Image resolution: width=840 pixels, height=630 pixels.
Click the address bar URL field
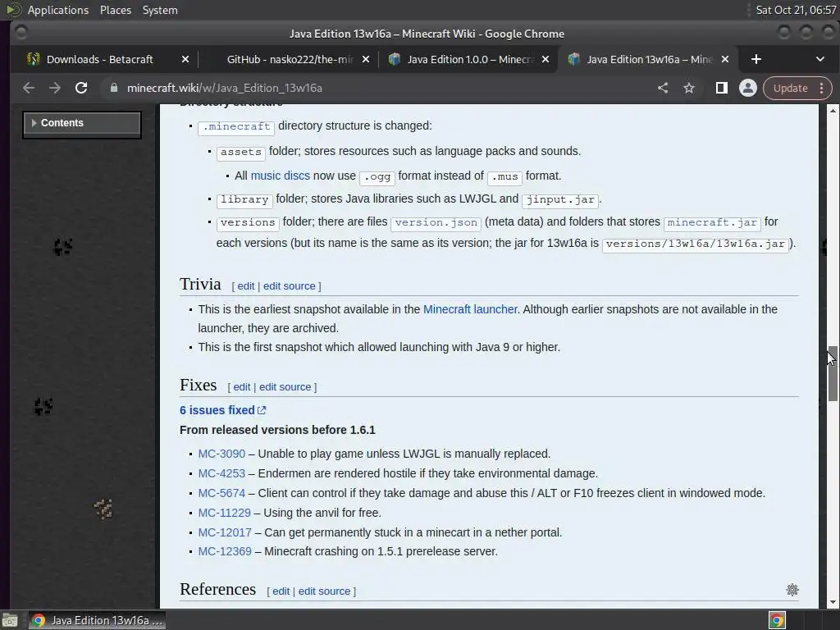[375, 88]
